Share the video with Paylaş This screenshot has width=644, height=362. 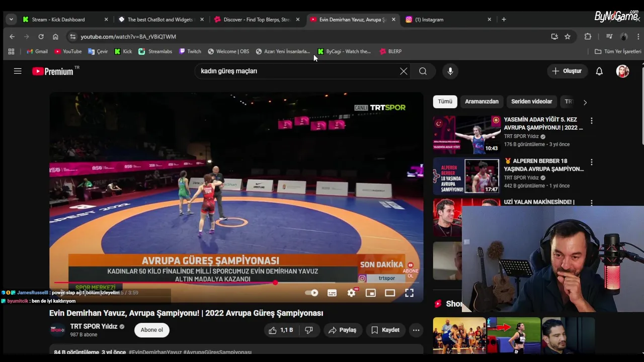point(343,330)
